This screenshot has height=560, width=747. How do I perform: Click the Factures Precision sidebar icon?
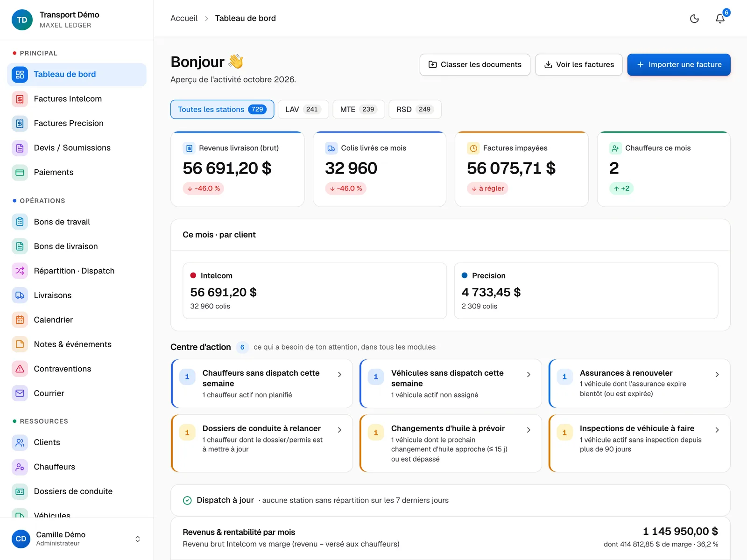(x=20, y=123)
